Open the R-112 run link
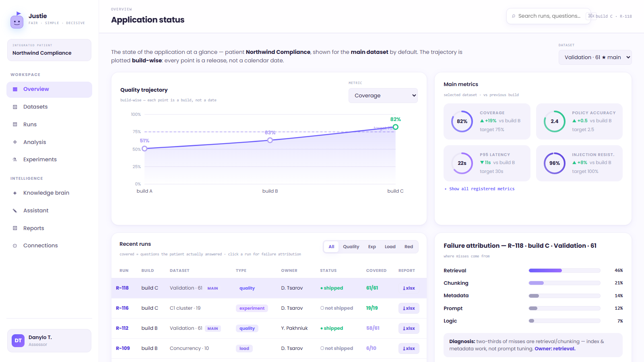The image size is (644, 362). click(x=122, y=329)
